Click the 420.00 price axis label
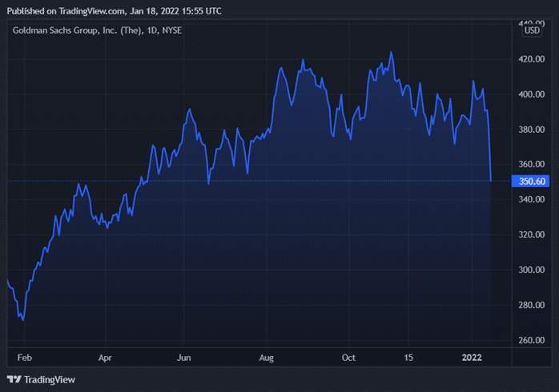Screen dimensions: 559x392 click(533, 59)
